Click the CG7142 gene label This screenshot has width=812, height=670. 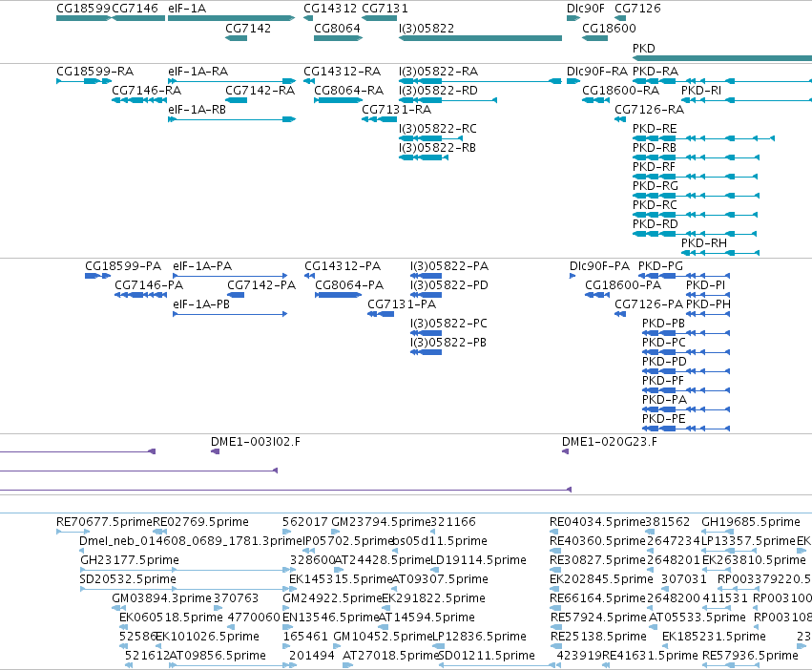click(248, 28)
